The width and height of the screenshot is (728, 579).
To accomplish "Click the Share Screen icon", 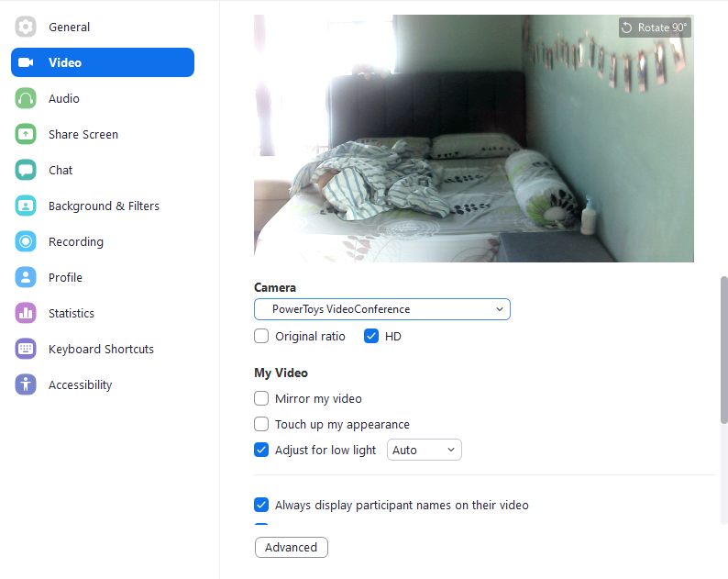I will coord(26,134).
